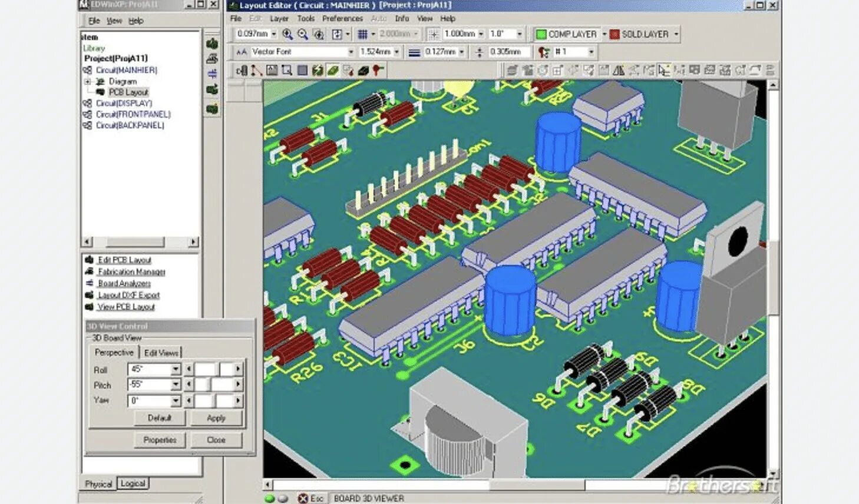Open the SOLD.LAYER dropdown
Viewport: 859px width, 504px height.
point(676,34)
